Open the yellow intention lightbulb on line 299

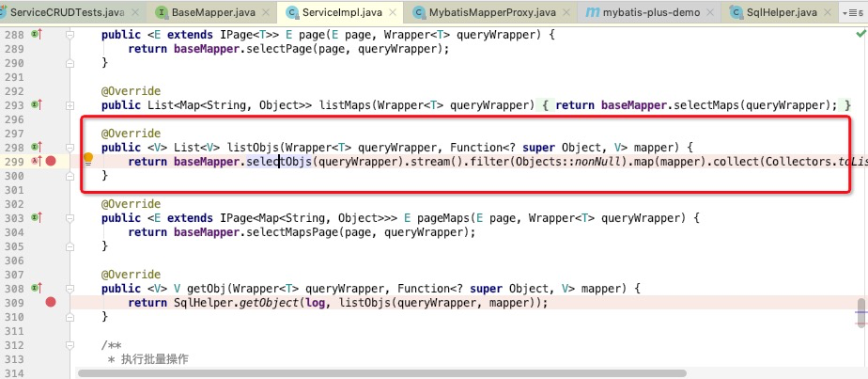point(88,160)
